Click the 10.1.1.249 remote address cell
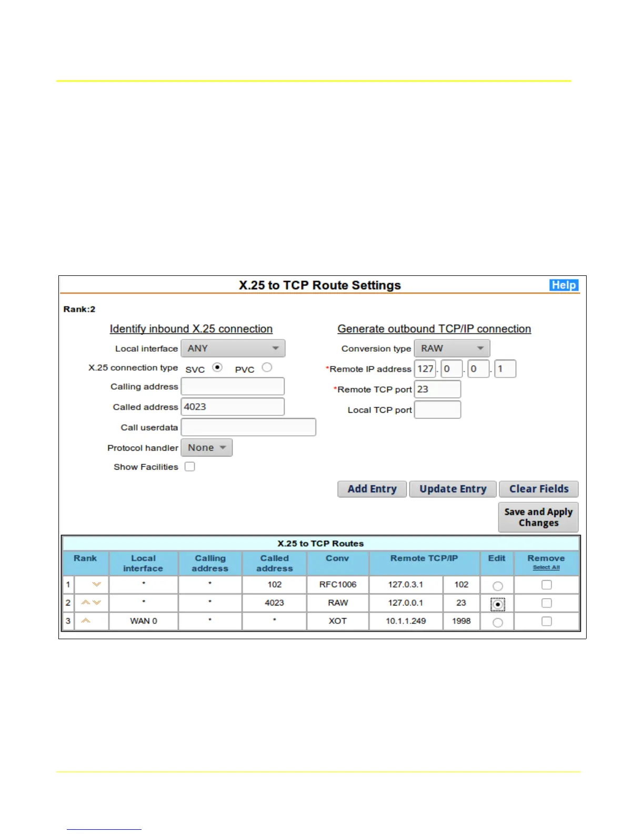The image size is (644, 834). pos(406,621)
